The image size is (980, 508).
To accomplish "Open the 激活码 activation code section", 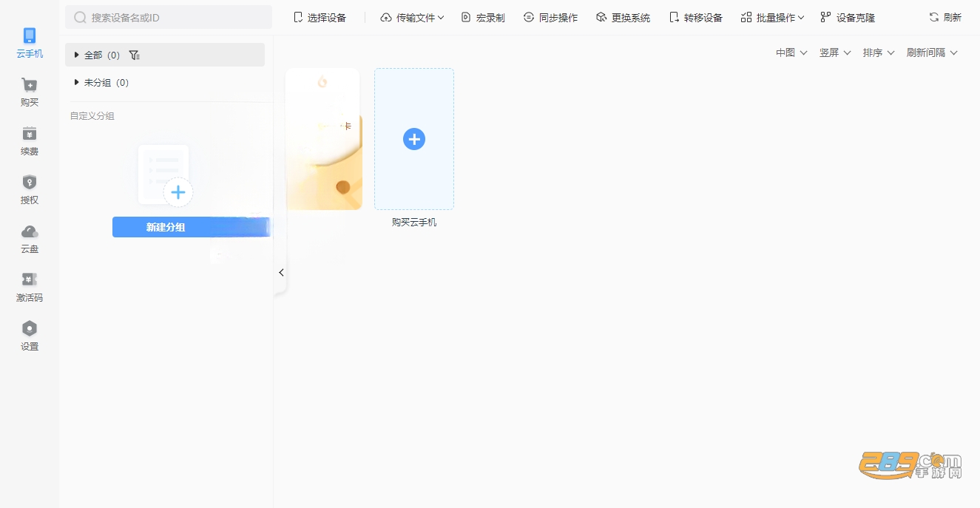I will [x=30, y=287].
